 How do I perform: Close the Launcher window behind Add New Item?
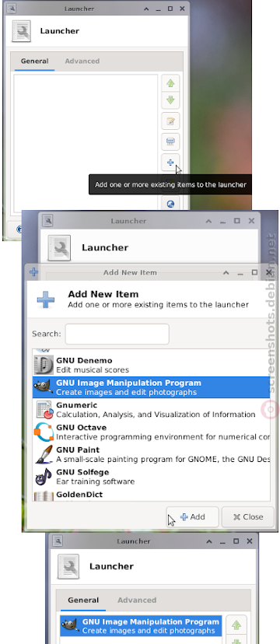tap(251, 221)
